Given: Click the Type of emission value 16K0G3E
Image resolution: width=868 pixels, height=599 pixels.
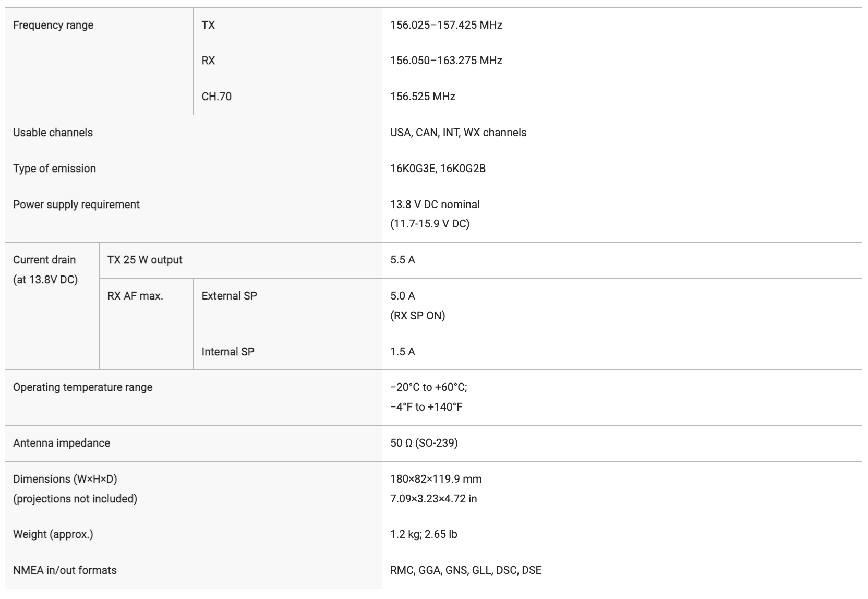Looking at the screenshot, I should point(413,169).
